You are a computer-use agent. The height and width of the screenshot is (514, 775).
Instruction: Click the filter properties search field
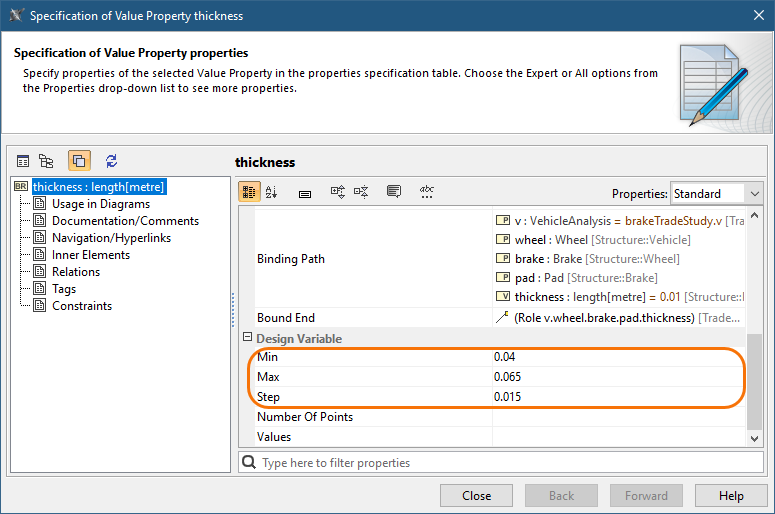click(x=500, y=463)
